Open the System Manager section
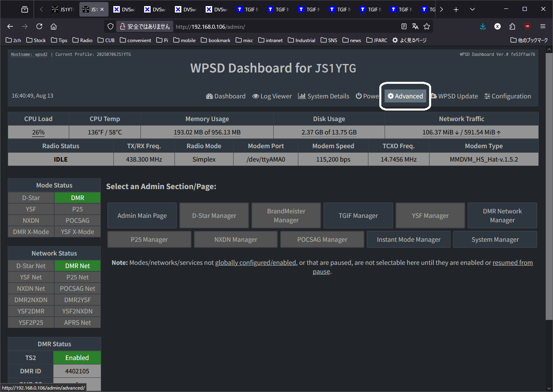 [495, 239]
